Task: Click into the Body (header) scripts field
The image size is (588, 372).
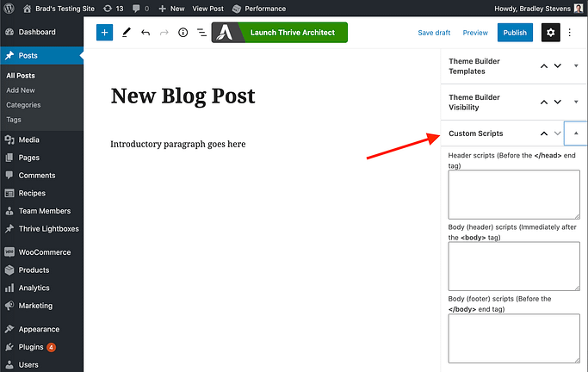Action: click(513, 265)
